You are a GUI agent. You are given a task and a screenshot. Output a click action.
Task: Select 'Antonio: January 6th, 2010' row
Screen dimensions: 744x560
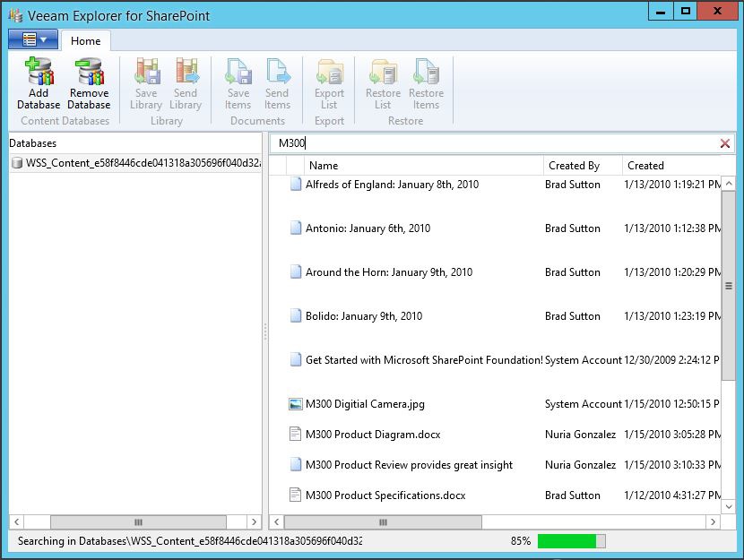(368, 228)
